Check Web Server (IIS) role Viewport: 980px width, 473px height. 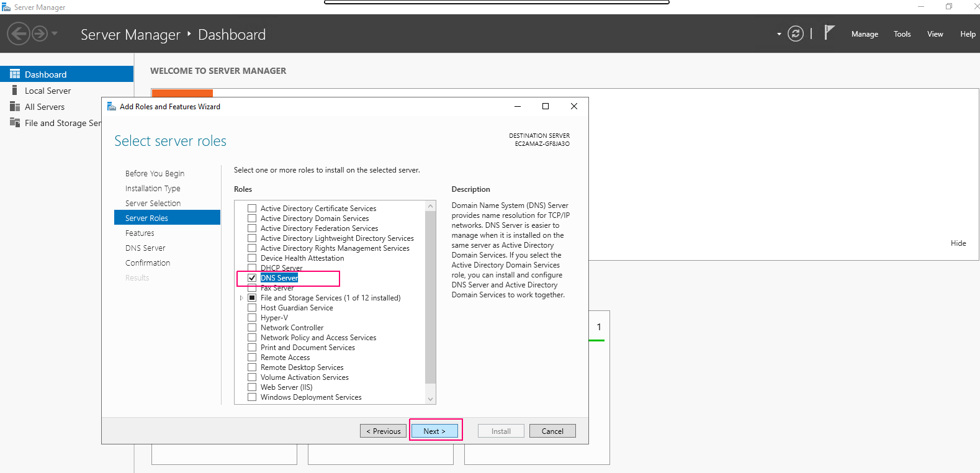click(252, 387)
